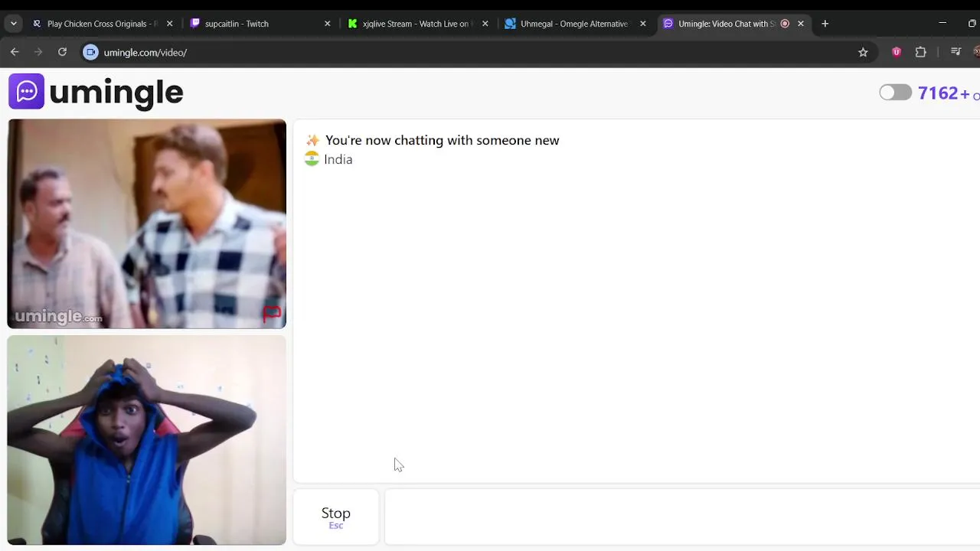Click the Umingle logo icon
Screen dimensions: 980x551
tap(27, 92)
